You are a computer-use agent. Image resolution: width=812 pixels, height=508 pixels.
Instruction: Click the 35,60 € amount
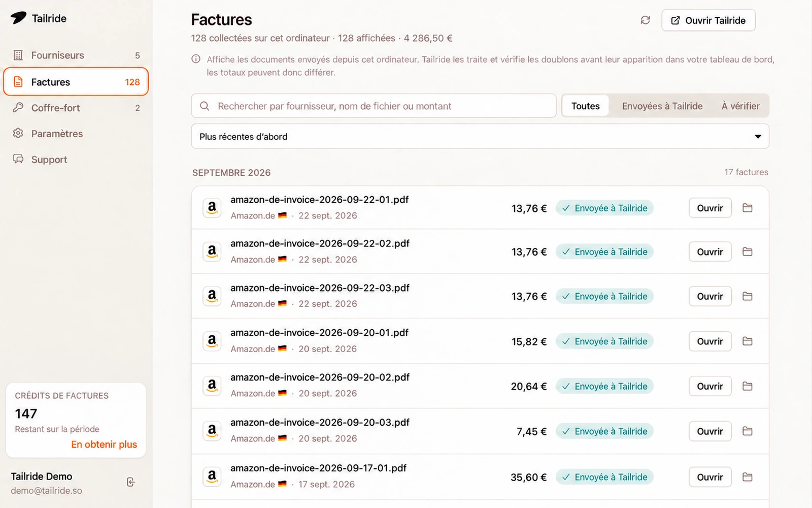(x=528, y=477)
